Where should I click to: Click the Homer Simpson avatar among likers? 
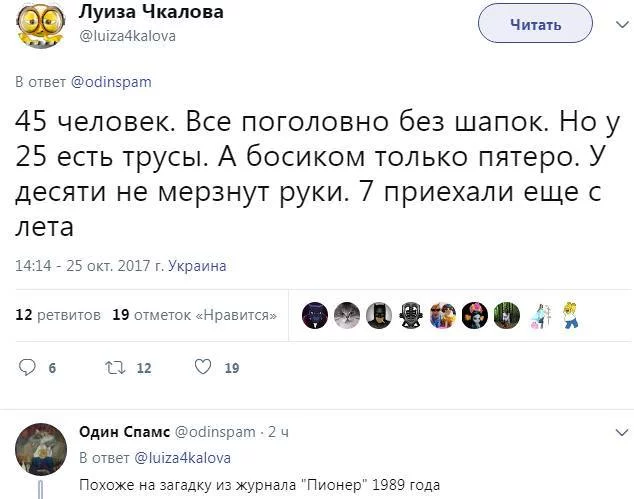[x=571, y=315]
